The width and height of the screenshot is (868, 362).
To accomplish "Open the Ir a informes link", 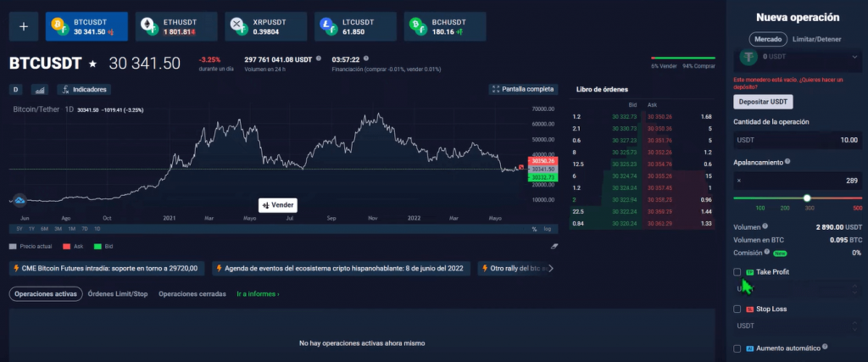I will point(258,294).
